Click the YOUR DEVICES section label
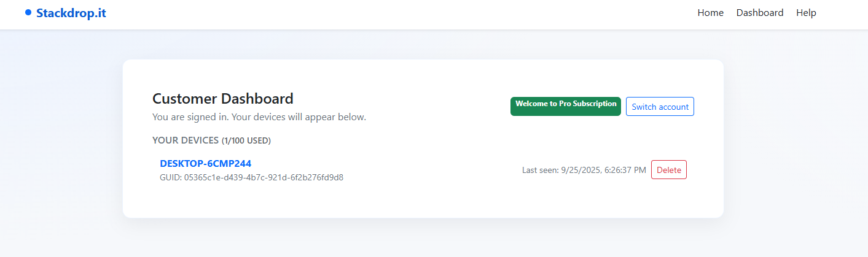868x257 pixels. [x=186, y=140]
